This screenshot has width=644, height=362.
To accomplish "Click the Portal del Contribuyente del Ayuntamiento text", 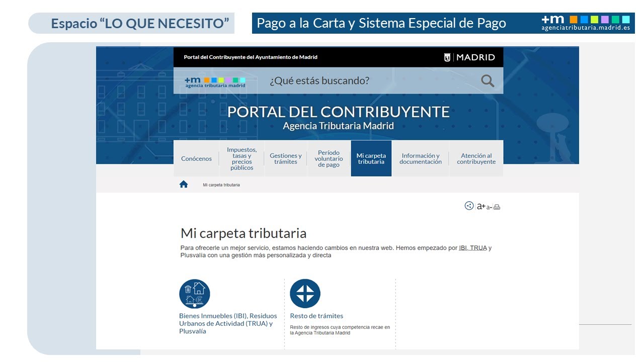I will [x=251, y=57].
